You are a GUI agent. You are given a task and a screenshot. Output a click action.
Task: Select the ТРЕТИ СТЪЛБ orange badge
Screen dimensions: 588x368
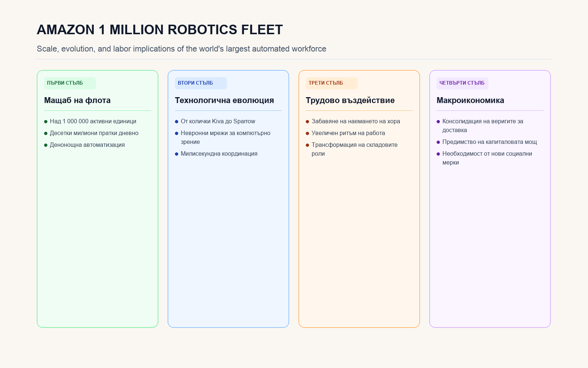331,83
